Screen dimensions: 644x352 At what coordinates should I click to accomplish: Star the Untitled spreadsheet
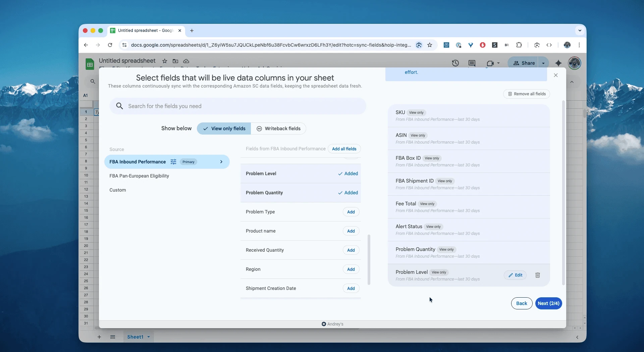(x=165, y=61)
